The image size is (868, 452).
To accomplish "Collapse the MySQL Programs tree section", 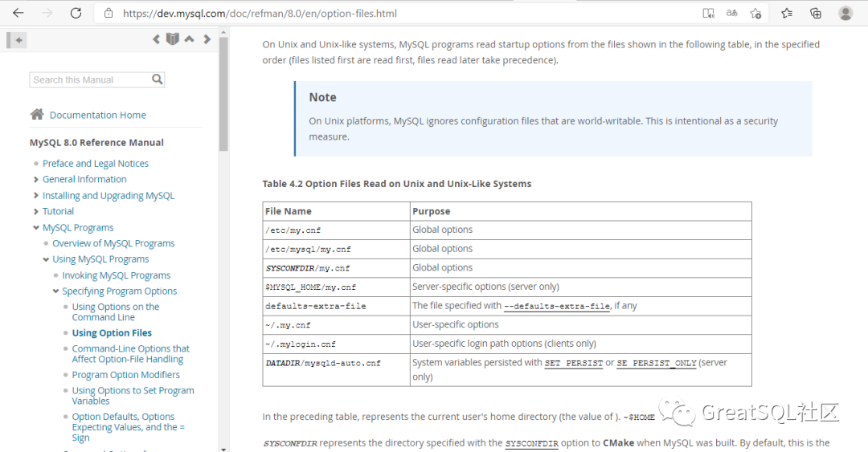I will pyautogui.click(x=36, y=227).
